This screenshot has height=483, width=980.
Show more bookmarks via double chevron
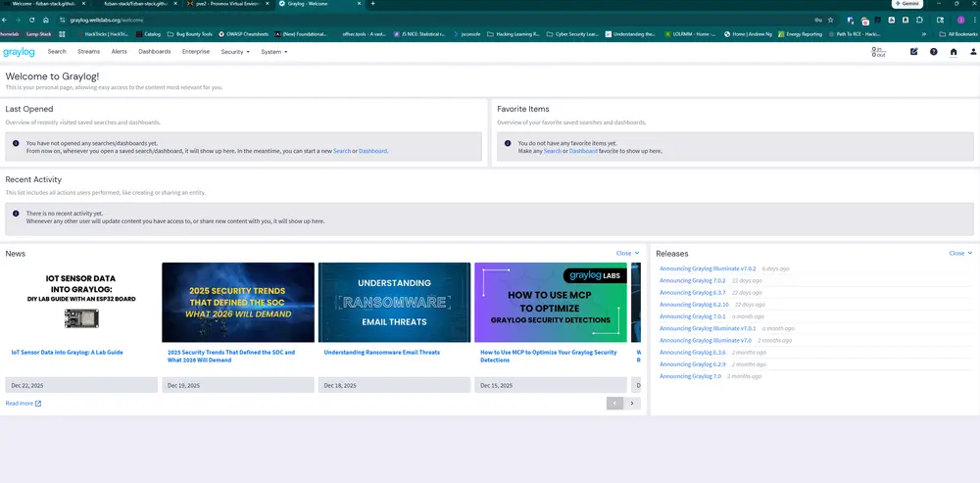click(924, 34)
